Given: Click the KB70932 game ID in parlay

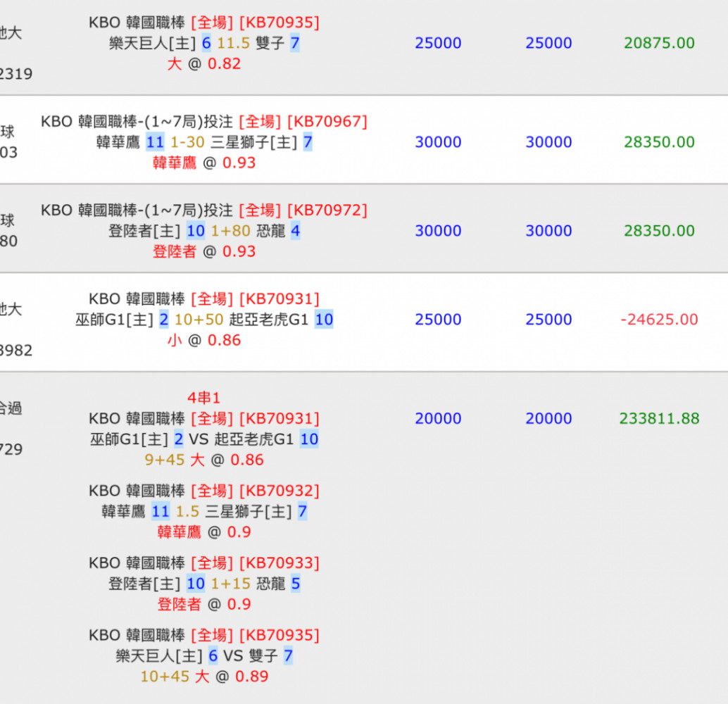Looking at the screenshot, I should click(x=280, y=491).
